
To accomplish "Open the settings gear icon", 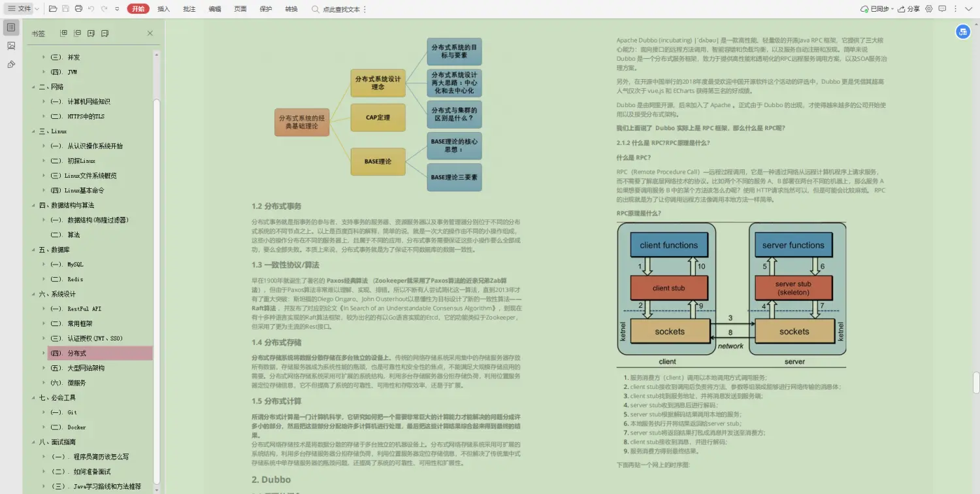I will click(929, 8).
